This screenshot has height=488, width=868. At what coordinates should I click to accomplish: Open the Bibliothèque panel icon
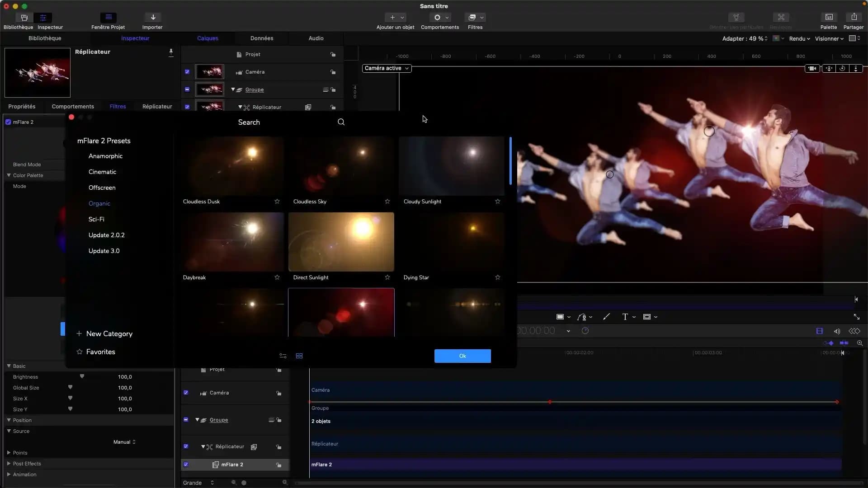click(x=24, y=17)
